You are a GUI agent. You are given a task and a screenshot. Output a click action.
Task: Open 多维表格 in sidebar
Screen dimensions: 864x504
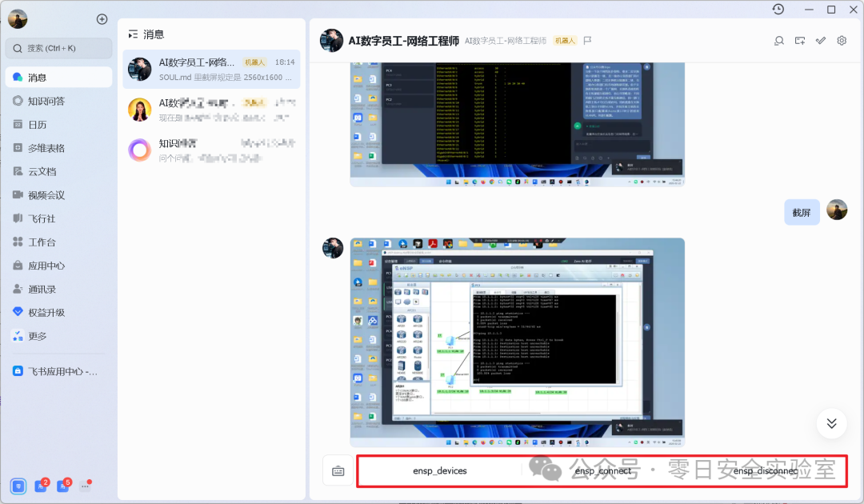59,148
